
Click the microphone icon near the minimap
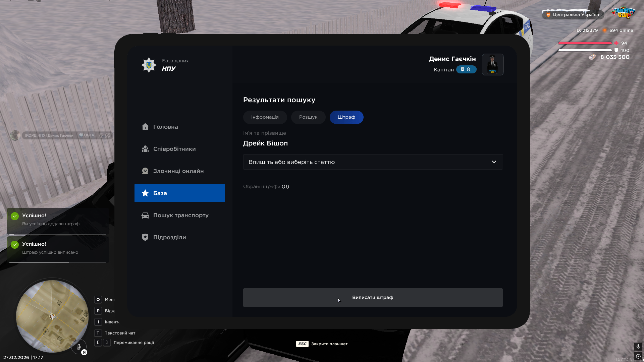pos(79,347)
